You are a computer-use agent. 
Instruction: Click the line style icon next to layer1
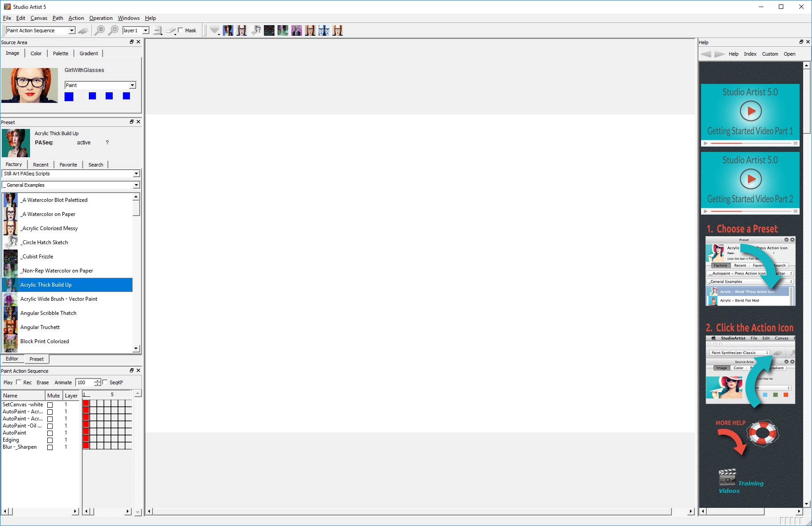(x=158, y=30)
